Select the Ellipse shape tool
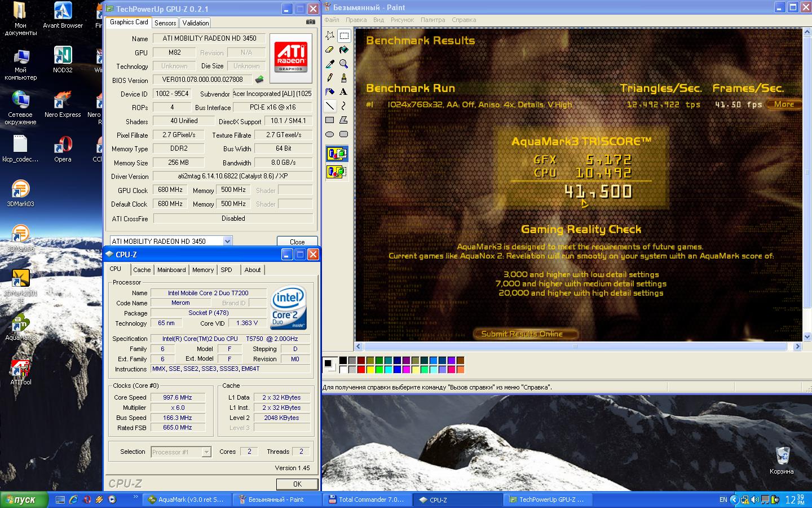 330,134
